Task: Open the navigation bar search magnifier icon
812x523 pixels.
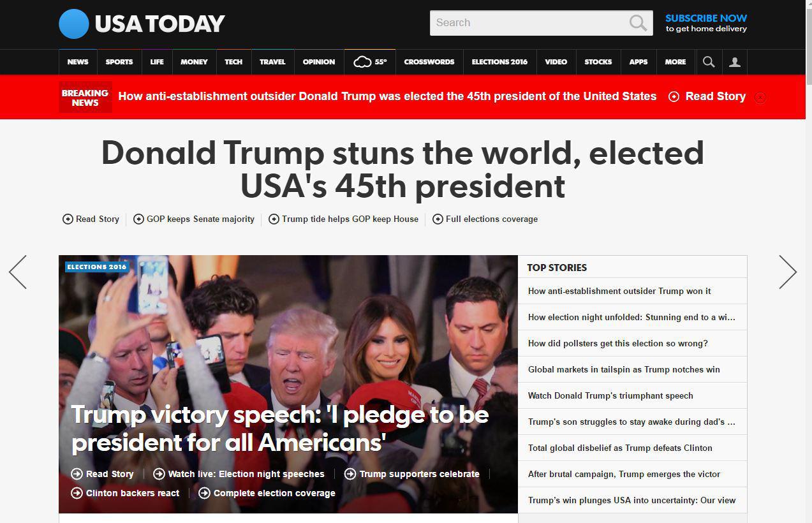Action: point(709,62)
